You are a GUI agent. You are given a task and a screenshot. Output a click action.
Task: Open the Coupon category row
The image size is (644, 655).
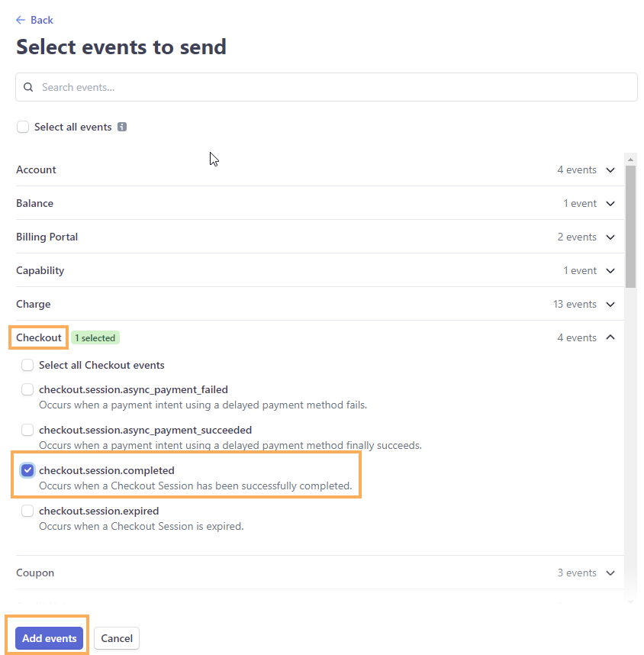320,573
